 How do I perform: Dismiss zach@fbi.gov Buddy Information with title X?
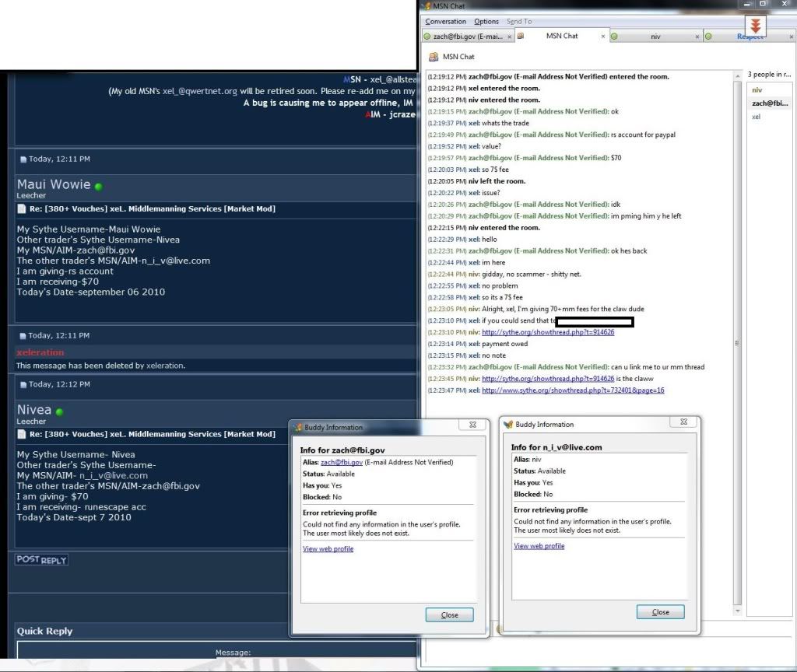pos(472,425)
